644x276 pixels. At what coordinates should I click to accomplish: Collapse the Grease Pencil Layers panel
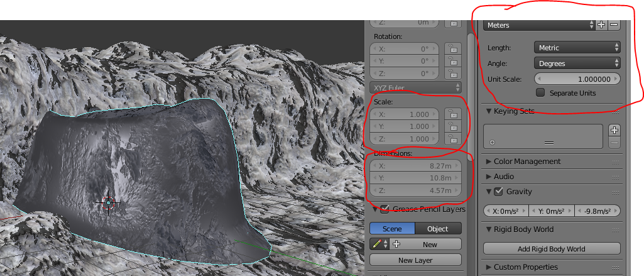375,209
